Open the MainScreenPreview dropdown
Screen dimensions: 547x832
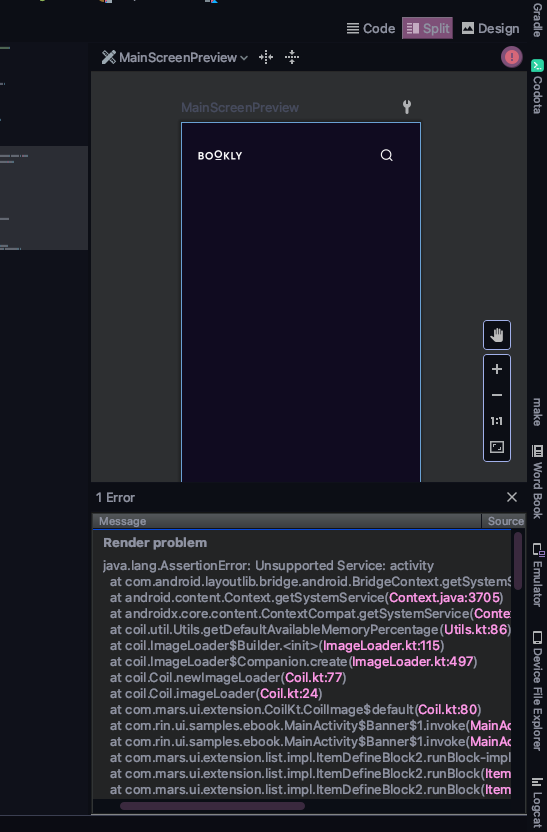175,57
